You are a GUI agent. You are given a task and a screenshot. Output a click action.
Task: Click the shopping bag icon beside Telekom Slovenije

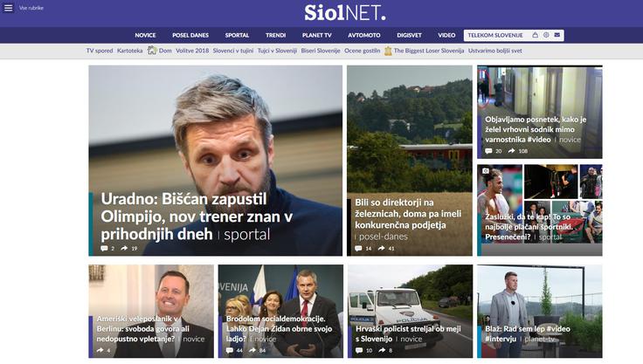pos(536,35)
